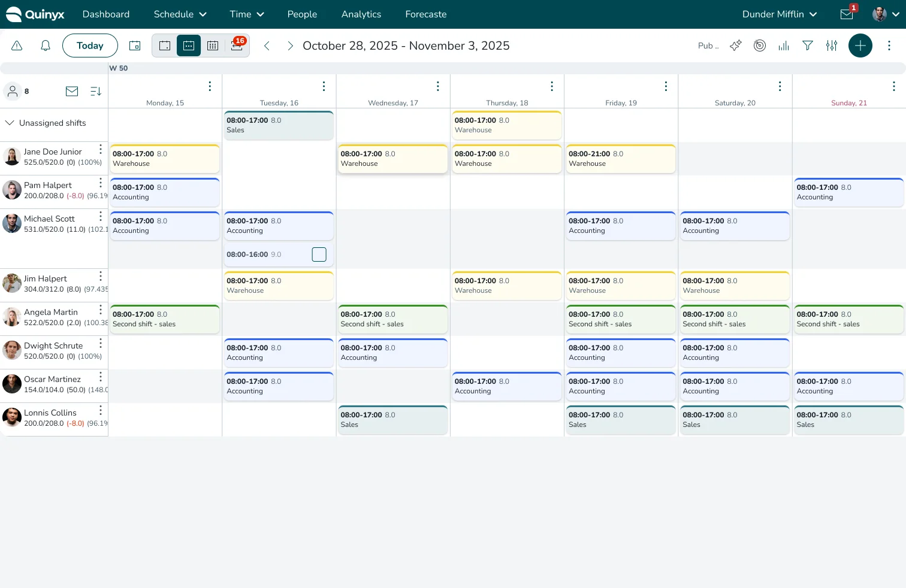This screenshot has height=588, width=906.
Task: Open Tuesday unassigned Sales shift
Action: [x=279, y=125]
